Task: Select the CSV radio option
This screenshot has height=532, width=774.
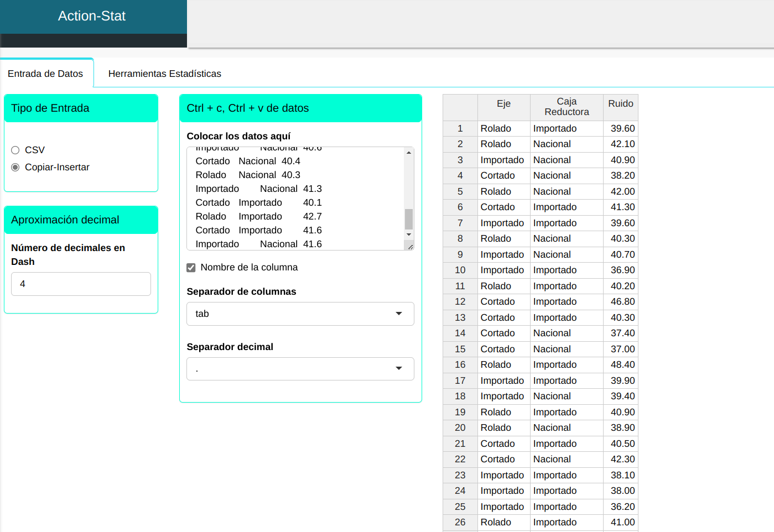Action: [15, 150]
